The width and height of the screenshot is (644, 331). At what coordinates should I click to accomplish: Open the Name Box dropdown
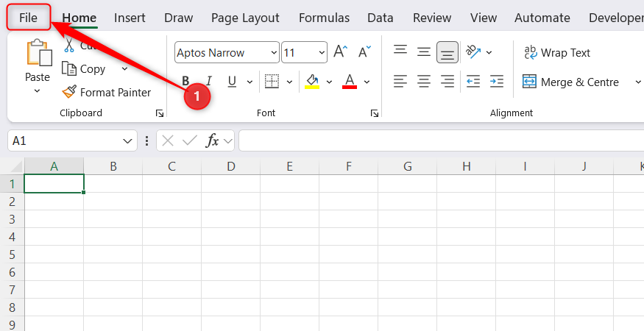127,141
